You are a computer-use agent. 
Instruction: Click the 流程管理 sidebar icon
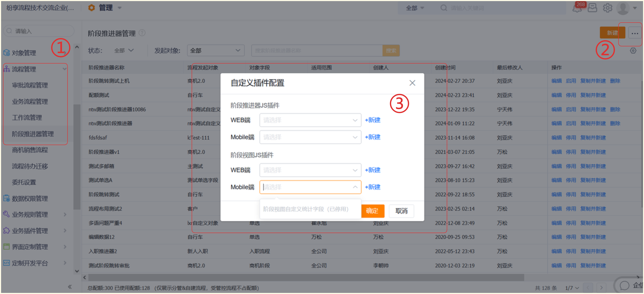pyautogui.click(x=7, y=69)
